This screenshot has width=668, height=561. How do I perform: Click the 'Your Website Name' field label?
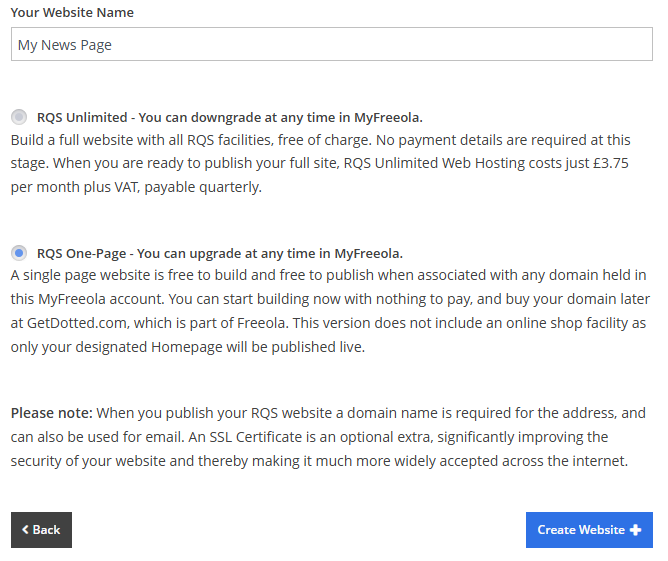72,12
